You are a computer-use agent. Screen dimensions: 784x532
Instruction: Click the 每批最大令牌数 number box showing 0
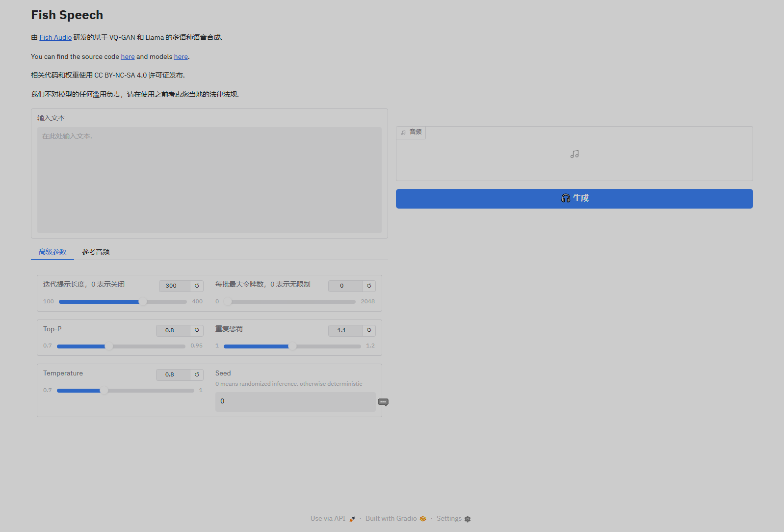click(345, 286)
